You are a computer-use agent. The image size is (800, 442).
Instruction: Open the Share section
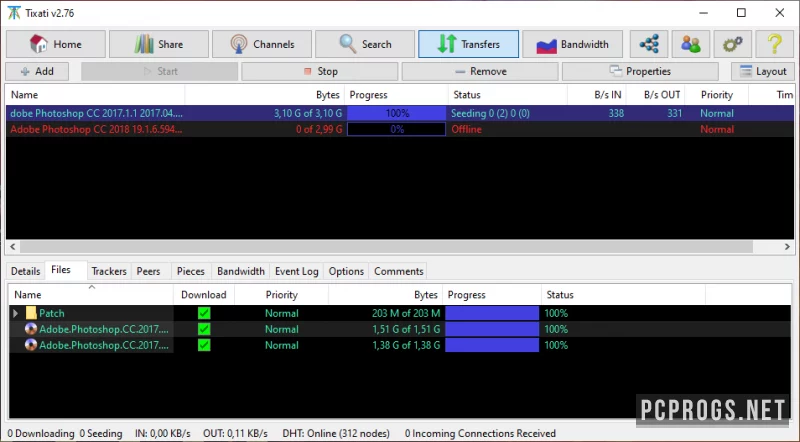click(159, 44)
